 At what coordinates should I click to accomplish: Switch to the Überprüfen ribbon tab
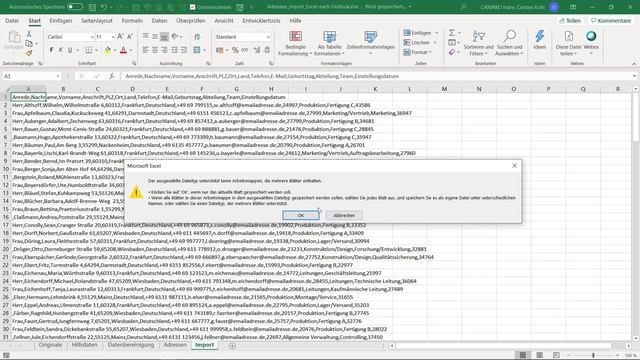[x=191, y=20]
